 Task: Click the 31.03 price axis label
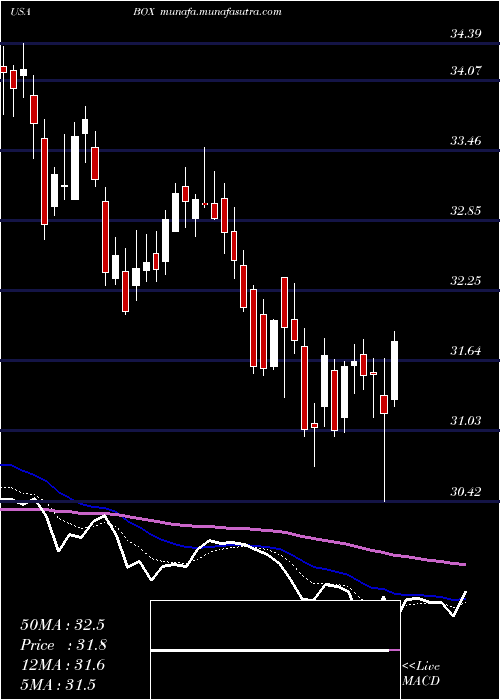(x=466, y=421)
